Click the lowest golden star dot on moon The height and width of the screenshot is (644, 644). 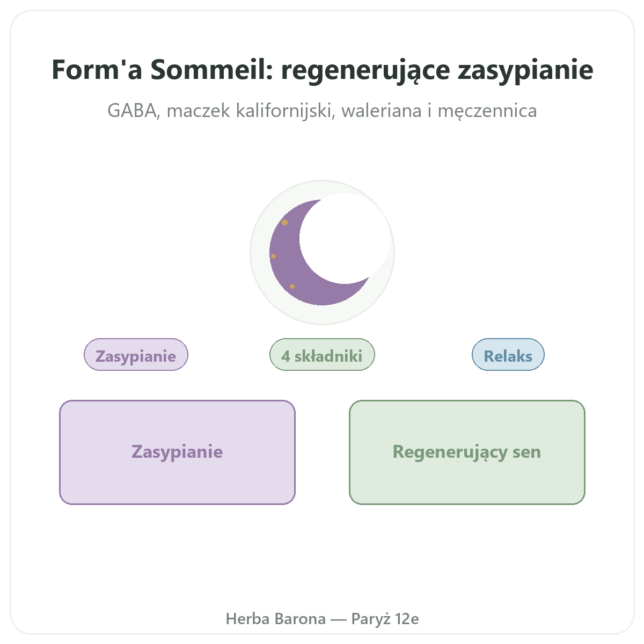pos(292,287)
